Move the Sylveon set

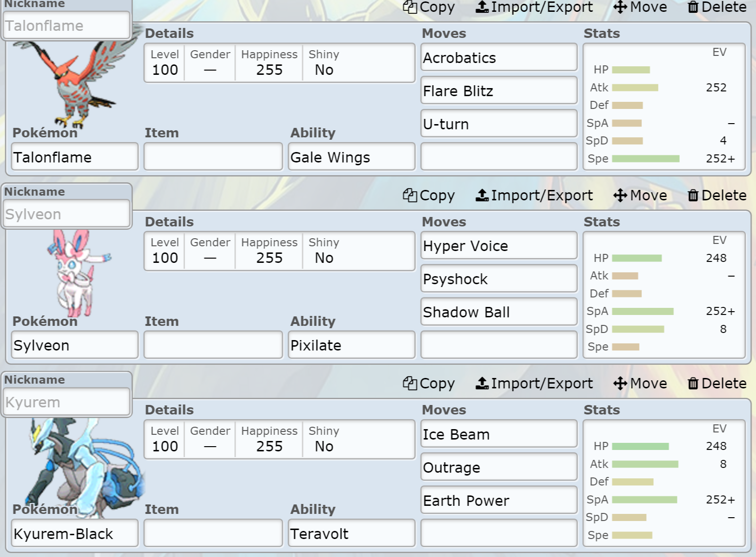pyautogui.click(x=640, y=195)
